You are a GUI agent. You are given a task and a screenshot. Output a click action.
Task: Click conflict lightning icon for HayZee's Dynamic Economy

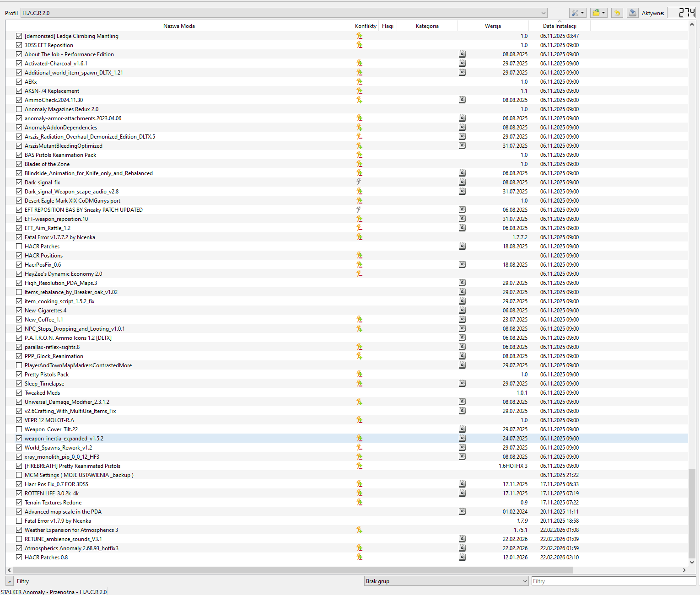point(359,273)
